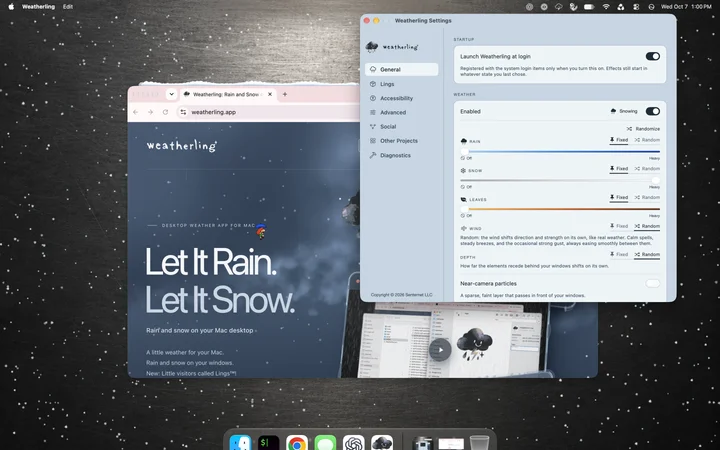
Task: Open the Lings settings section
Action: [401, 84]
